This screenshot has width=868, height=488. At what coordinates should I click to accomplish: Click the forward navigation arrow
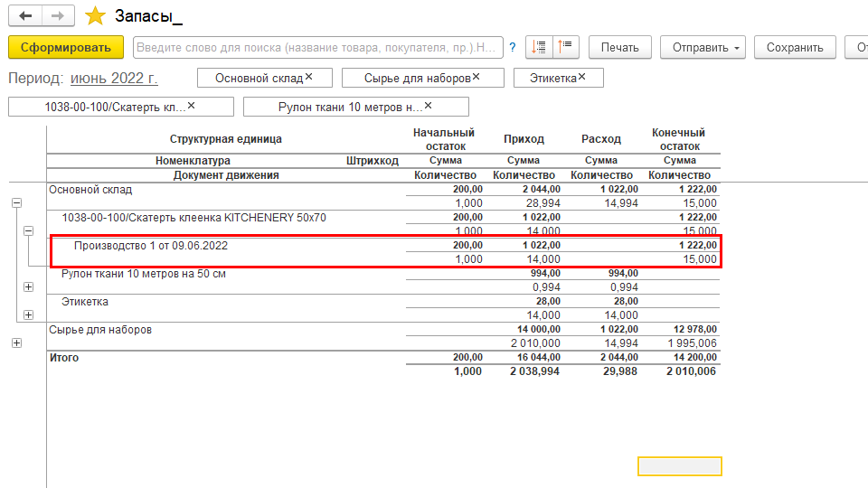(x=58, y=16)
